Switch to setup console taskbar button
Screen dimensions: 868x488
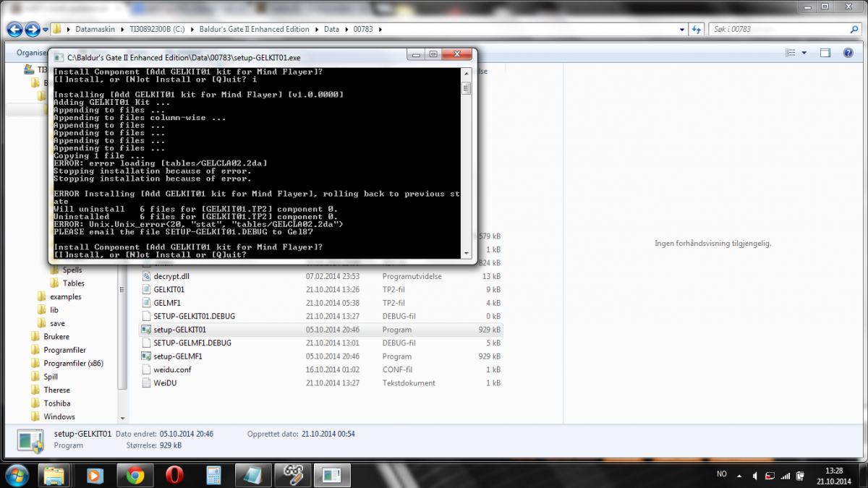[331, 475]
